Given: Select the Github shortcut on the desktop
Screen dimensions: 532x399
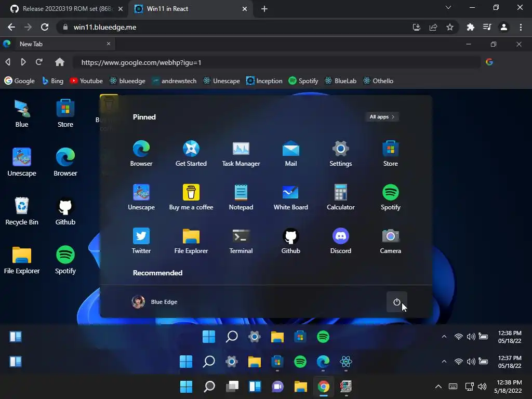Looking at the screenshot, I should (x=65, y=211).
